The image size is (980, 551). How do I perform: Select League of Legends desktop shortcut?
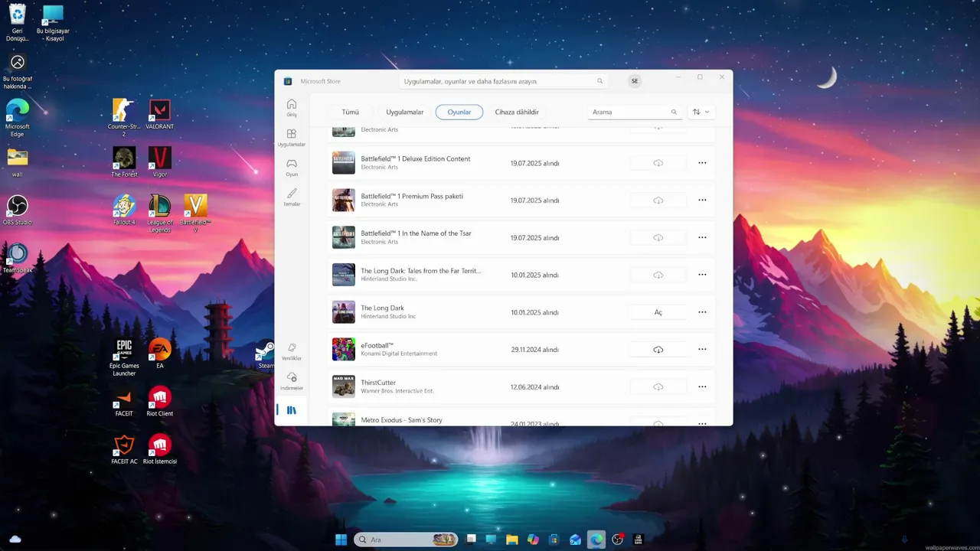pos(160,214)
